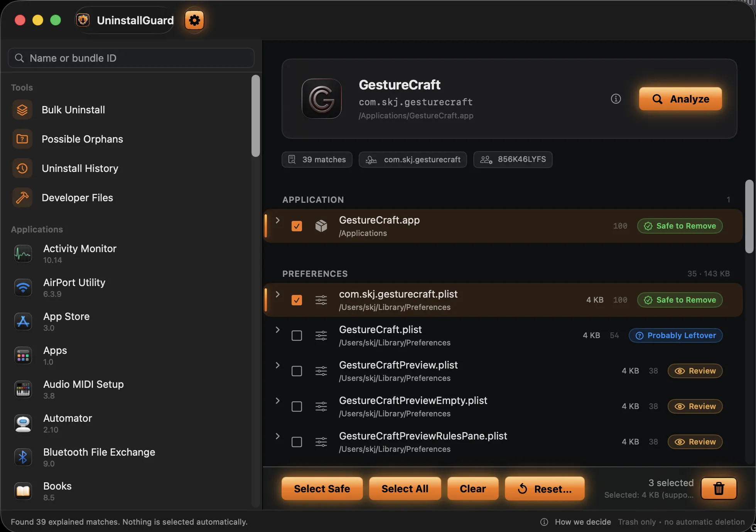This screenshot has height=532, width=756.
Task: Click Select All button
Action: tap(405, 488)
